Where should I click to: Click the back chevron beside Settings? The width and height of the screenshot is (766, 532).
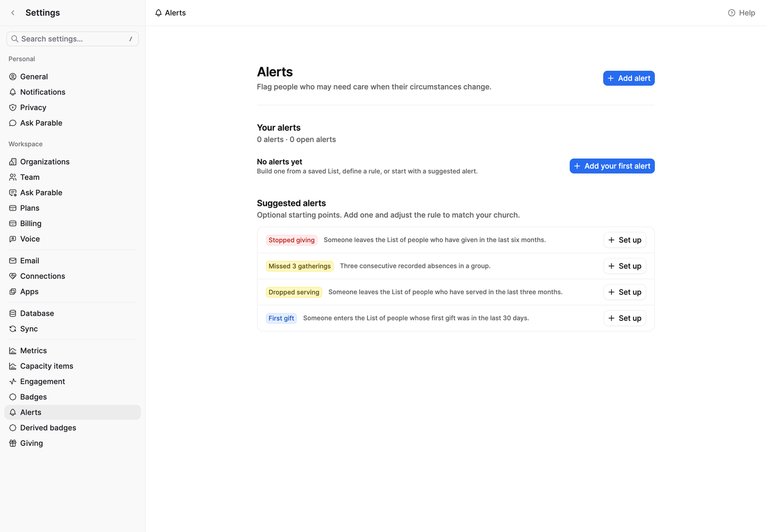click(x=13, y=13)
